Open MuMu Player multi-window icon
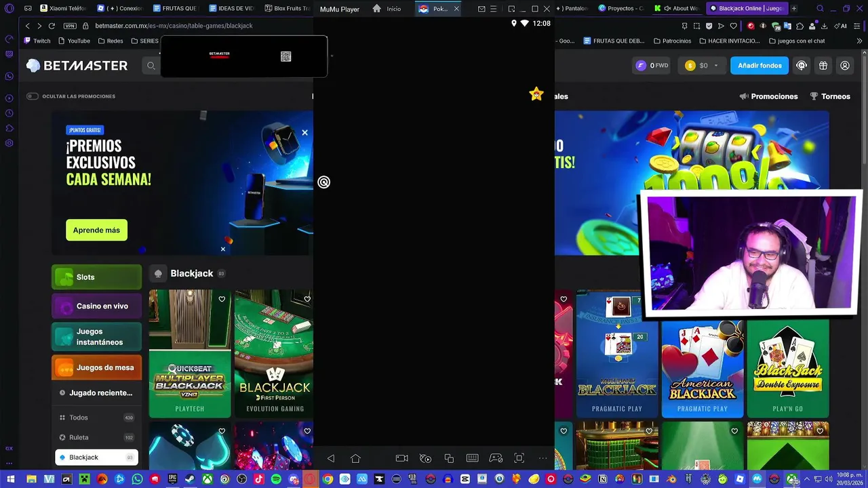868x488 pixels. click(x=449, y=458)
